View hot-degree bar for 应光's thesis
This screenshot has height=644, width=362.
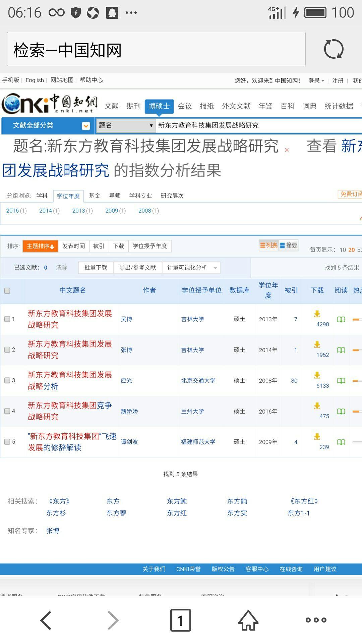357,381
